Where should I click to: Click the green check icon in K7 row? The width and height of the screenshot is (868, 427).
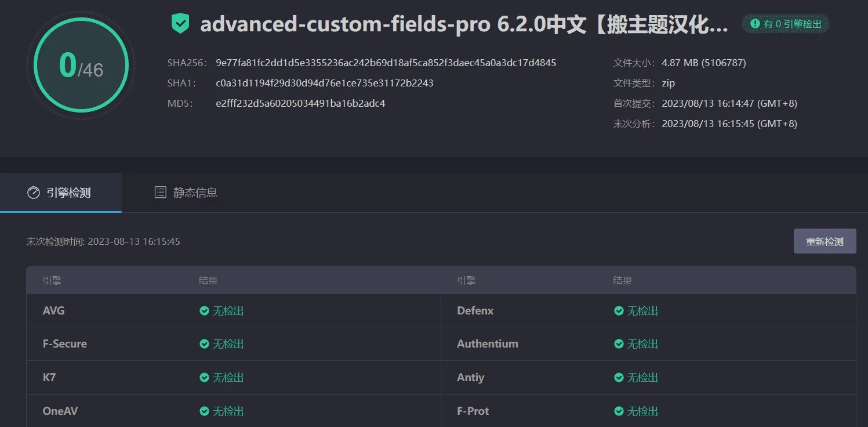pyautogui.click(x=204, y=378)
